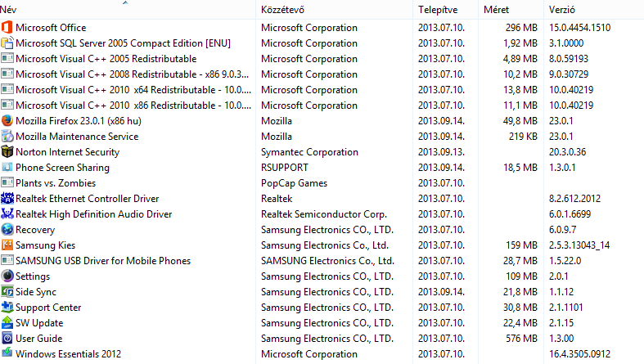Click the Recovery globe icon

(7, 229)
